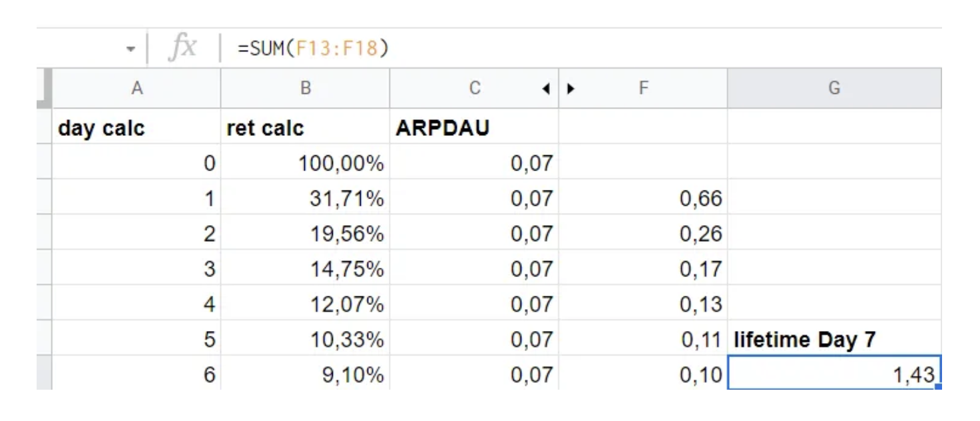Select the 0,66 value in column F

(x=643, y=198)
